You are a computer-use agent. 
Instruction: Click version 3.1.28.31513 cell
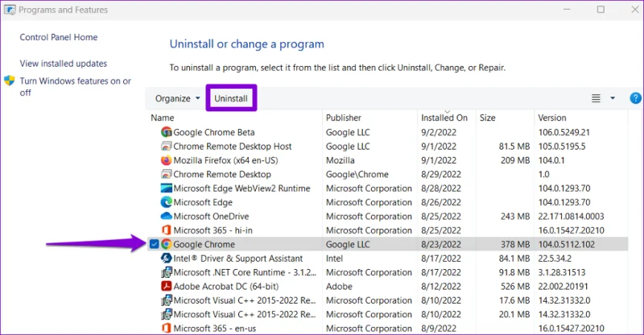[562, 272]
